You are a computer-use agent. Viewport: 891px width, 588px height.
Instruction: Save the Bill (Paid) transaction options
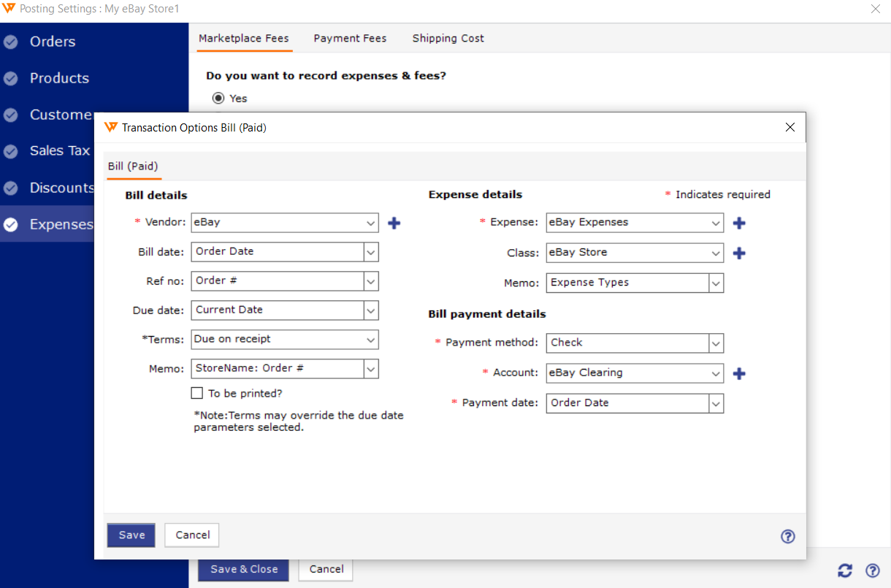(131, 535)
